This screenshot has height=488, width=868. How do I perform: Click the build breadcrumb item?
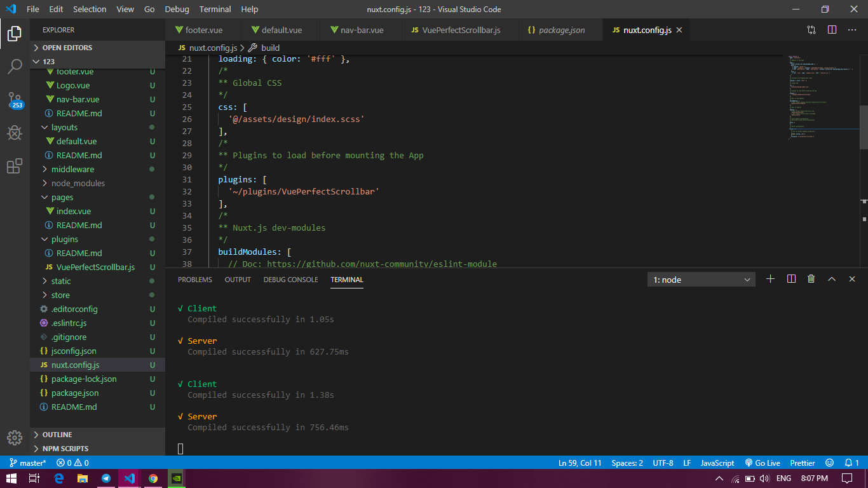point(264,48)
